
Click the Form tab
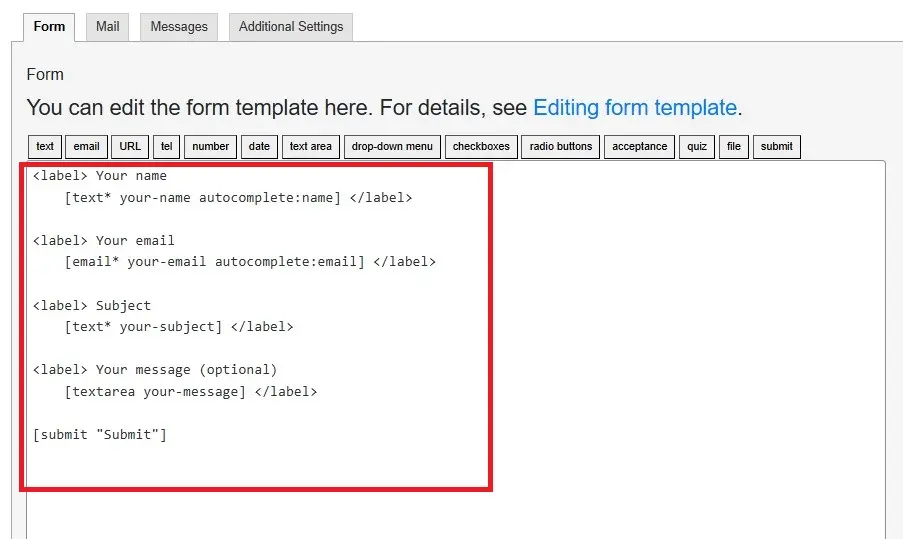click(x=49, y=27)
